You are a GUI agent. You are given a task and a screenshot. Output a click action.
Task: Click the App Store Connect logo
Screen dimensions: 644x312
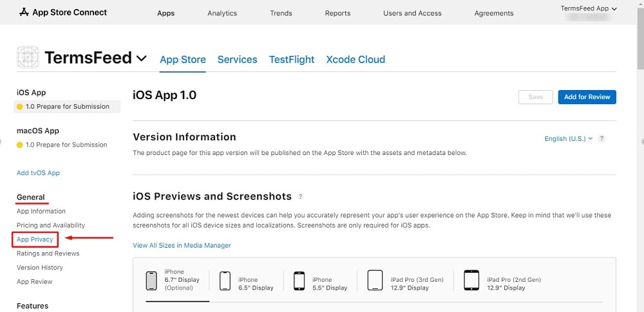(63, 12)
